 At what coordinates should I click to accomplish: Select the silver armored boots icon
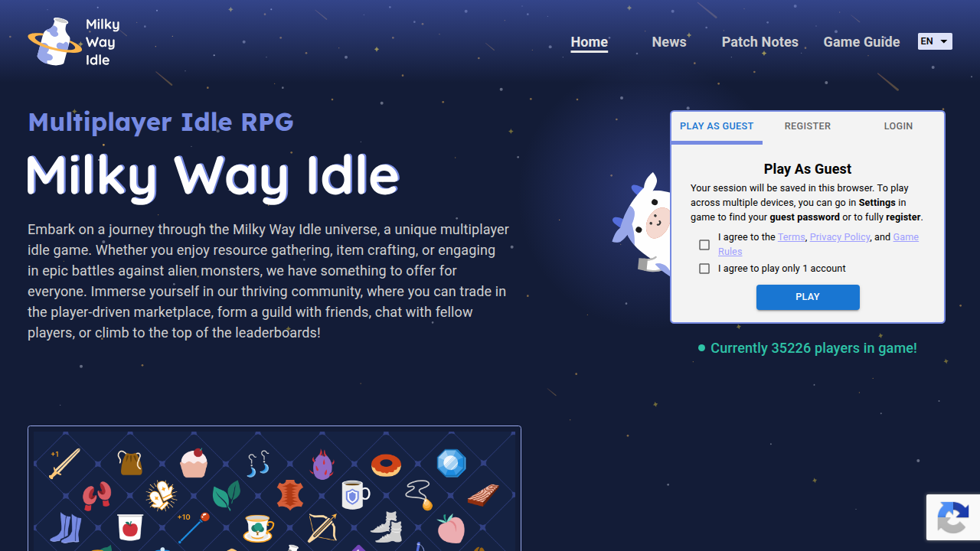click(387, 527)
